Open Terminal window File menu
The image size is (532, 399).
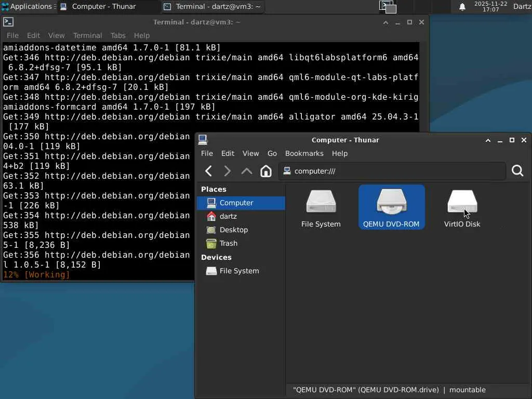(x=12, y=35)
